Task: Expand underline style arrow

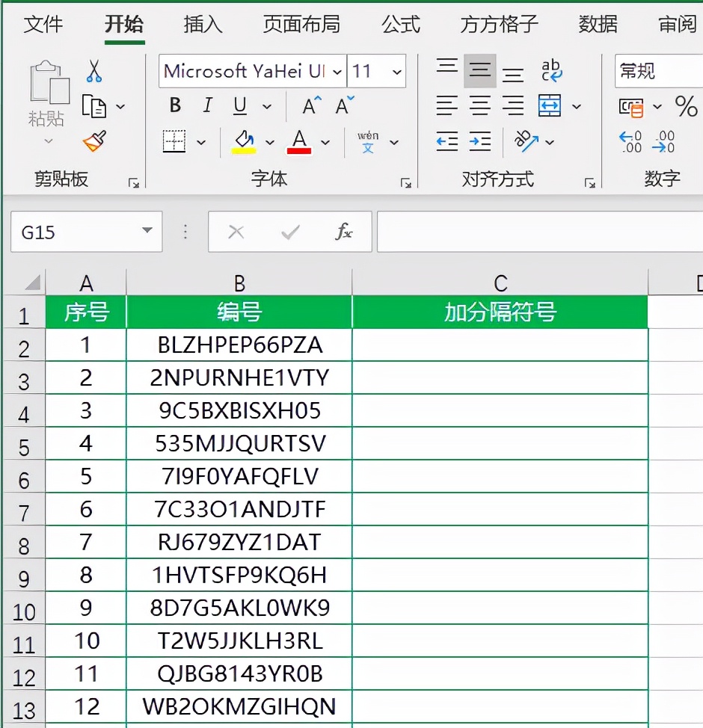Action: 267,107
